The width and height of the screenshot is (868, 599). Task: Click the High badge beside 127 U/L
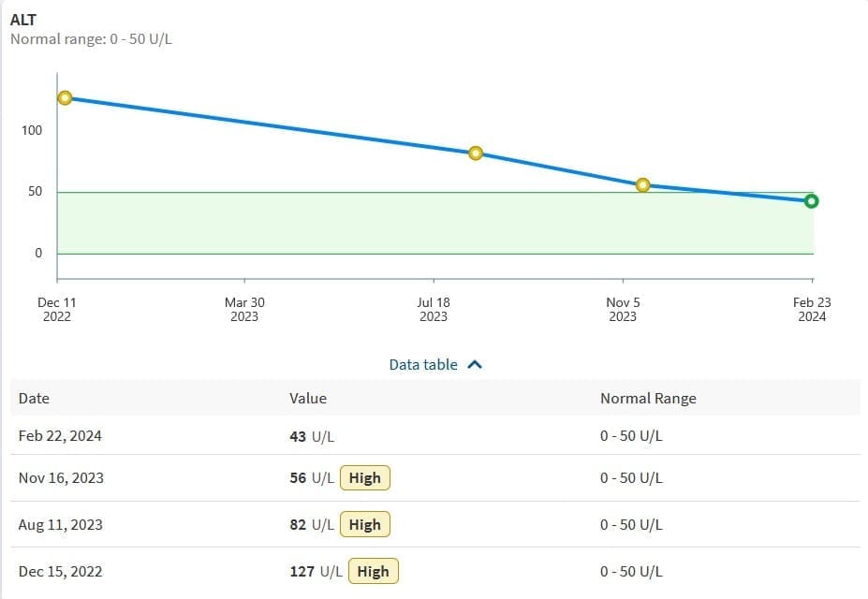pyautogui.click(x=373, y=572)
